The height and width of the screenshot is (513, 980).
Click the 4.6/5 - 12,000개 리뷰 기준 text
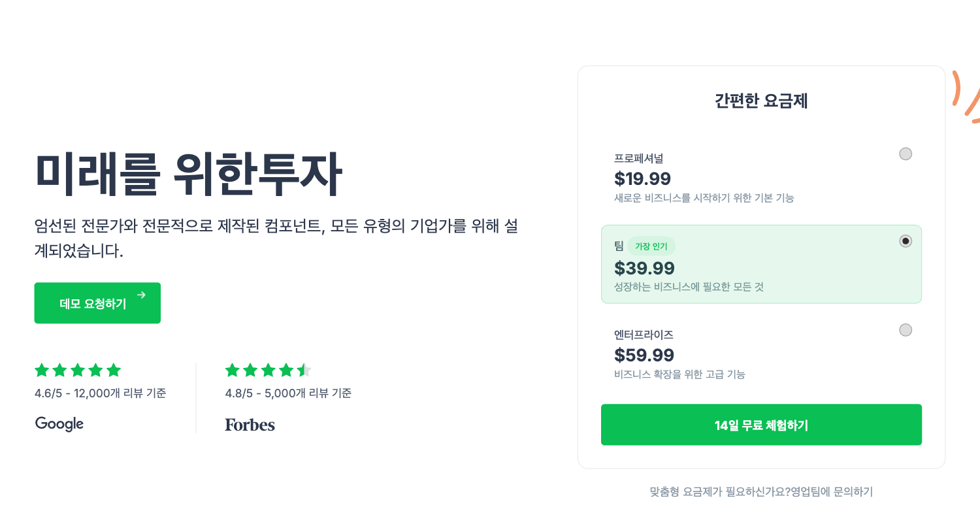100,393
